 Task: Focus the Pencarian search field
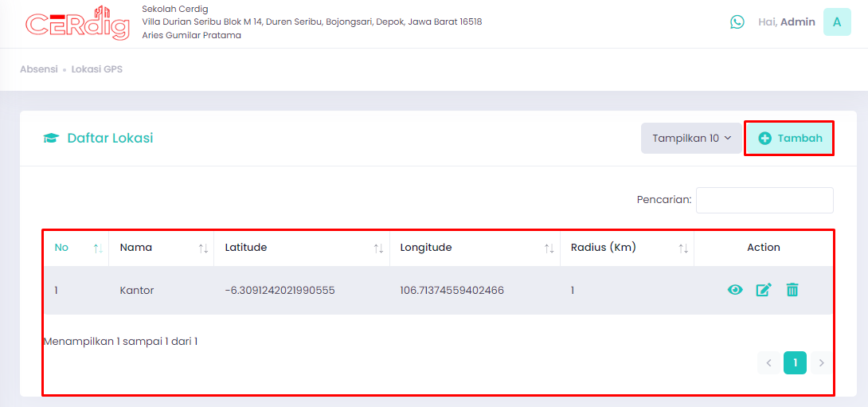764,200
